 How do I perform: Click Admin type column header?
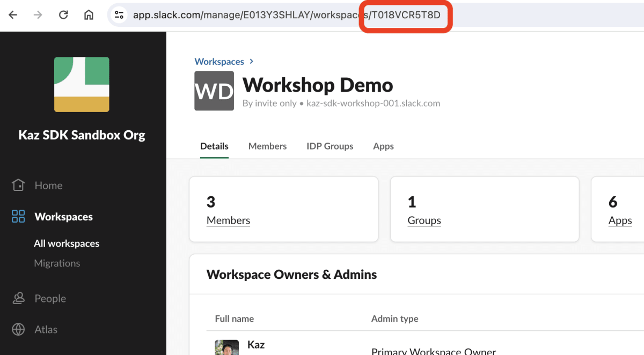click(x=395, y=319)
